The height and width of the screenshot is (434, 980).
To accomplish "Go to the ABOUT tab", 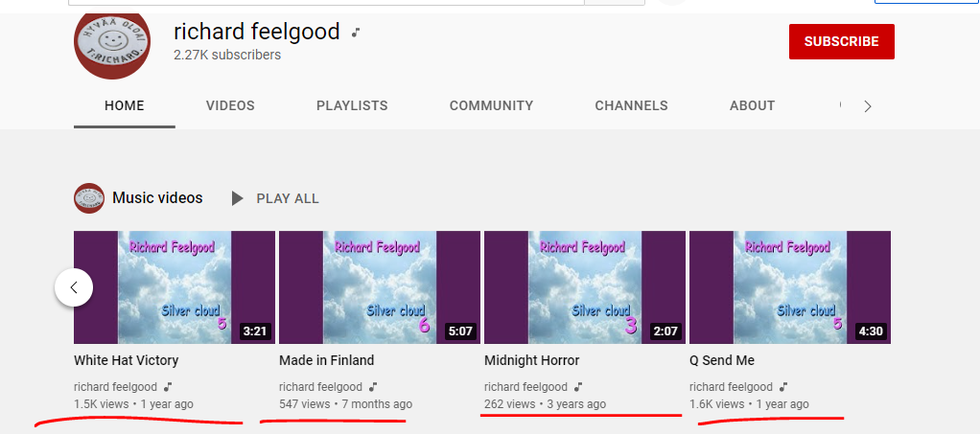I will (752, 106).
